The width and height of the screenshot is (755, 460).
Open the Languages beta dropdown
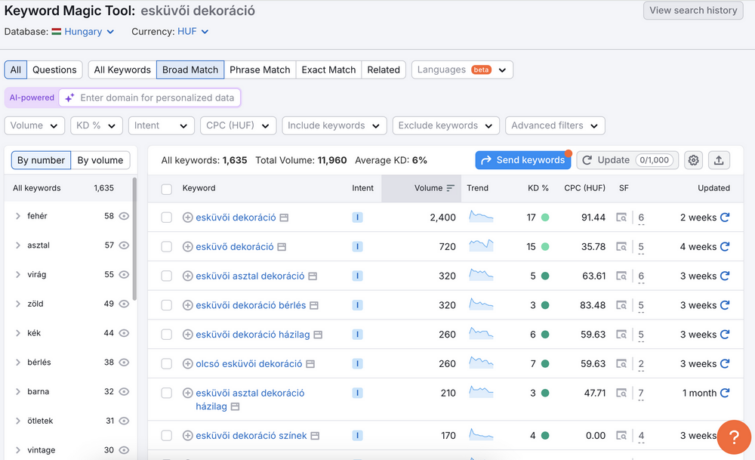click(462, 70)
